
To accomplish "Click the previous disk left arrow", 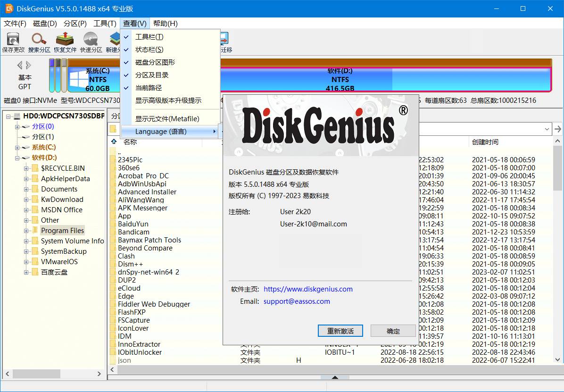I will [x=20, y=65].
